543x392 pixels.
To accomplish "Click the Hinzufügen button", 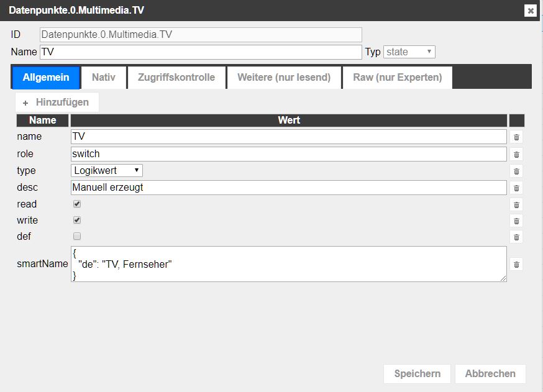I will [57, 102].
